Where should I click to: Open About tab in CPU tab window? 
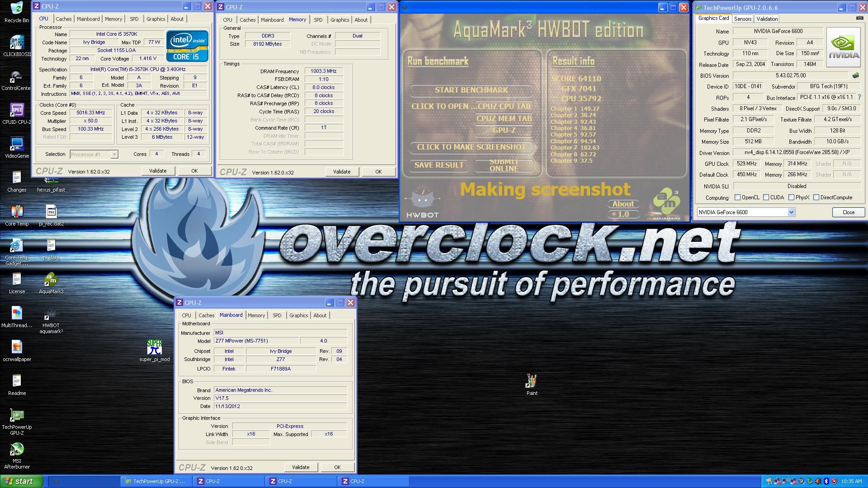point(177,19)
